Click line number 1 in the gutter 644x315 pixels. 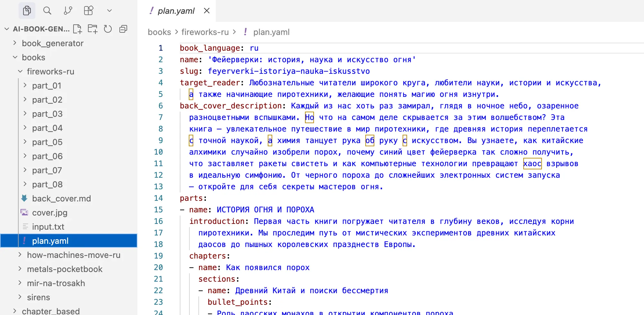tap(161, 48)
